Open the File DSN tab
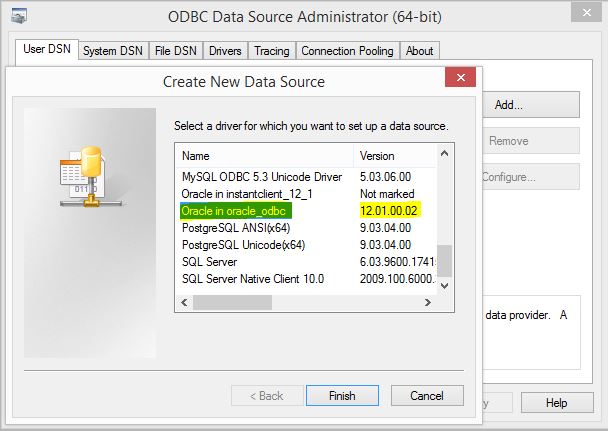 point(175,50)
